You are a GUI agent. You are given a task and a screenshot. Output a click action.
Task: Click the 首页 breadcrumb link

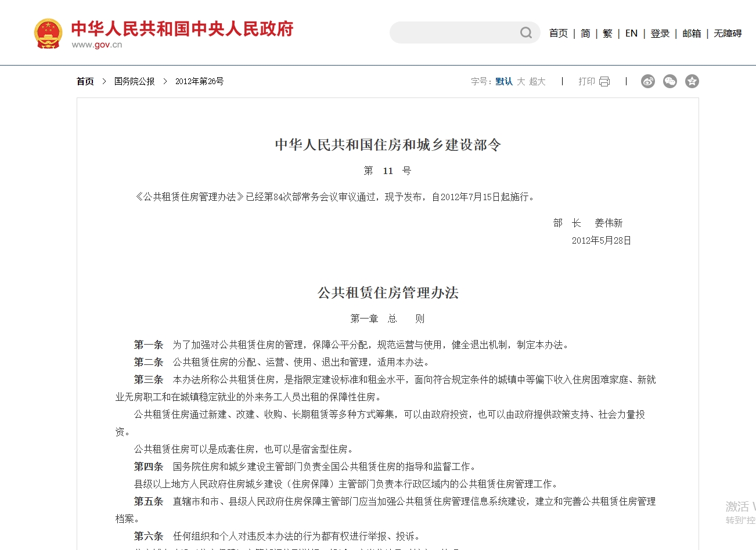(85, 82)
